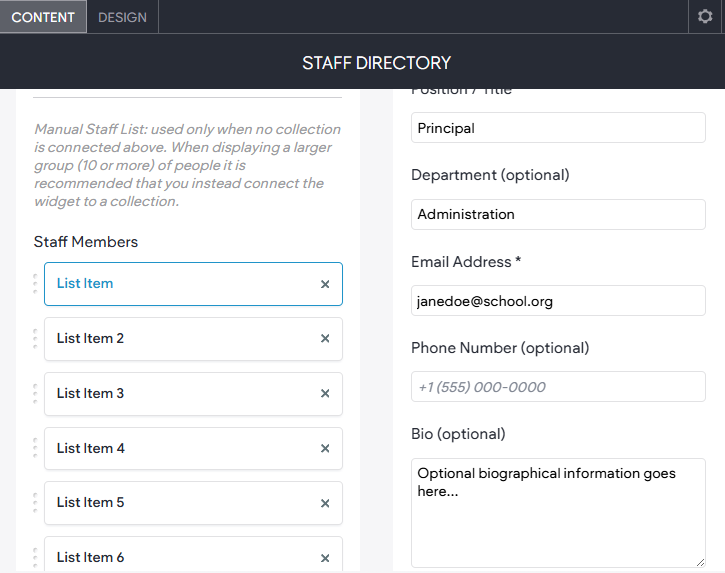The image size is (725, 573).
Task: Delete List Item 2 with its X
Action: click(x=325, y=339)
